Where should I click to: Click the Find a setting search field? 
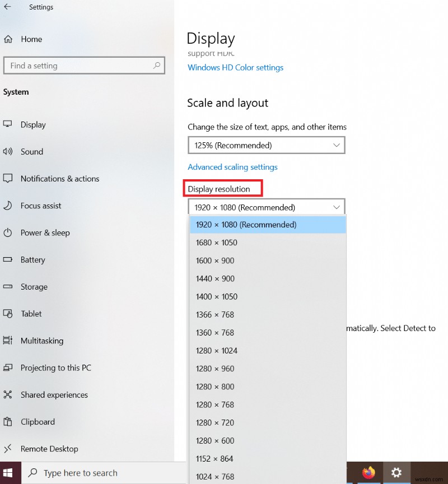tap(78, 66)
